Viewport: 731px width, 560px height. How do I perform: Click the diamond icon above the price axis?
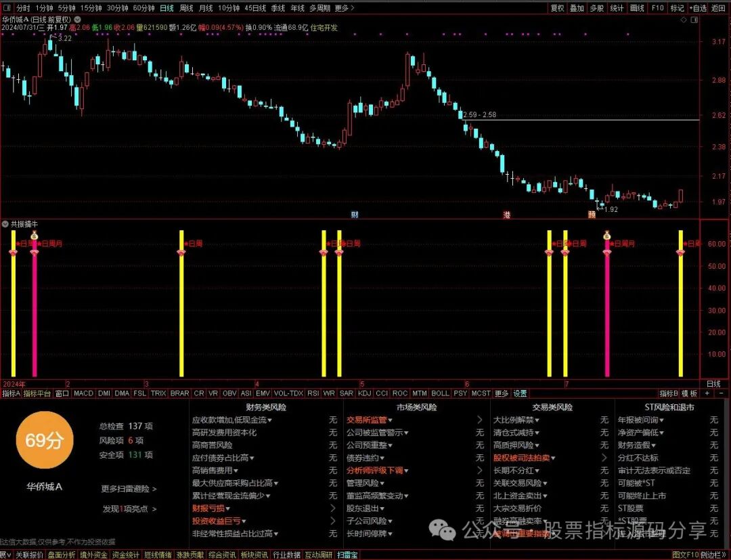(x=684, y=20)
